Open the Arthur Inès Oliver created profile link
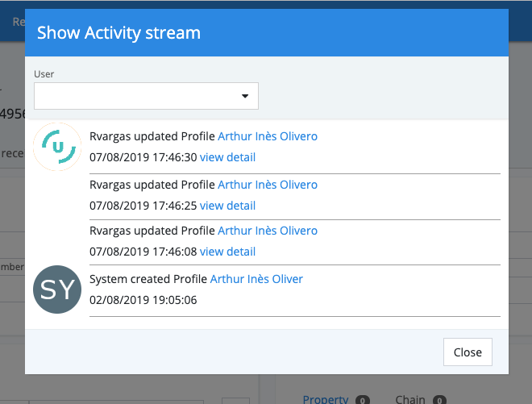The width and height of the screenshot is (532, 404). pyautogui.click(x=256, y=279)
